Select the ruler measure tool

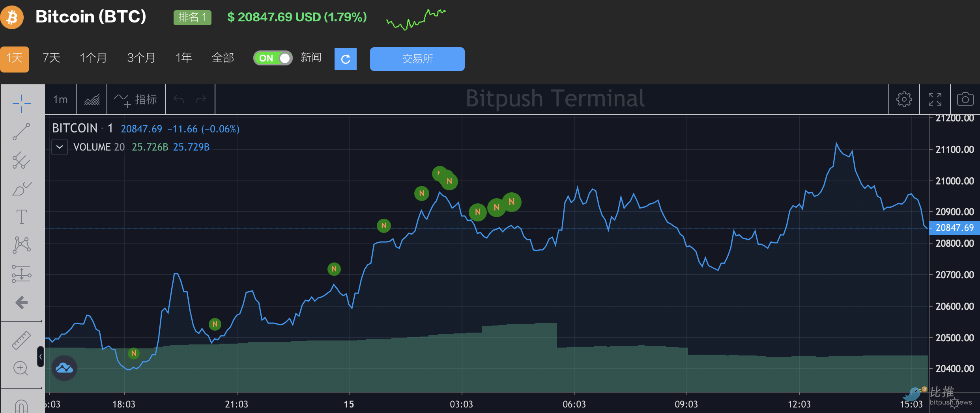(21, 340)
